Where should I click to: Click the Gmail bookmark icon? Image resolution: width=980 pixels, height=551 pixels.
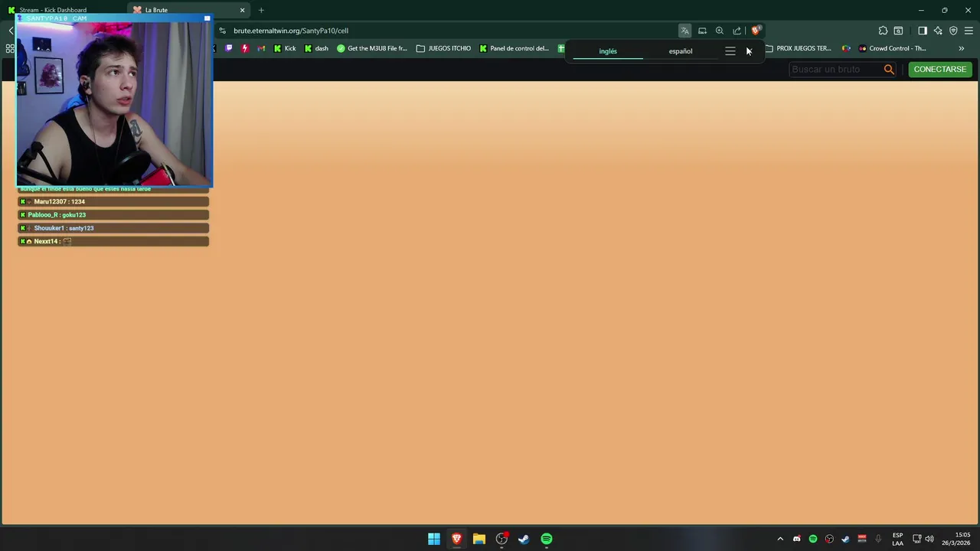tap(261, 48)
